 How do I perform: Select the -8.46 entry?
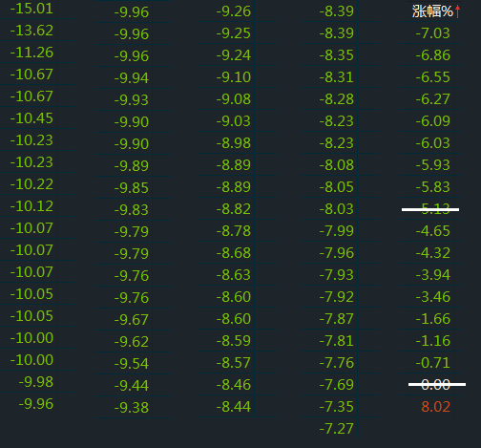[x=234, y=385]
